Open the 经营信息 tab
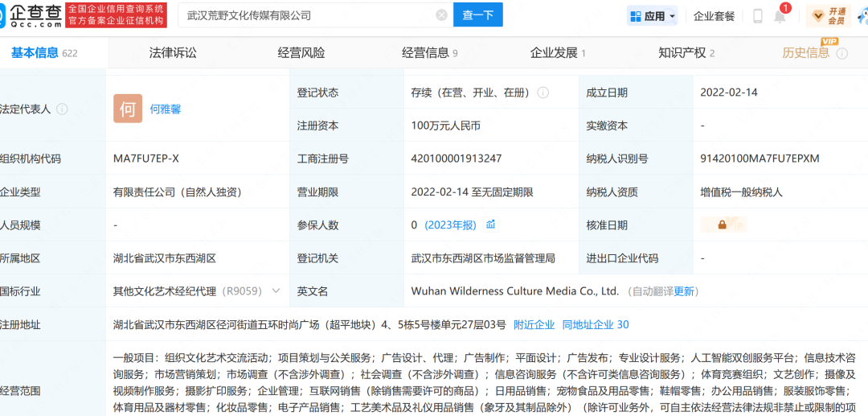The image size is (868, 416). (x=429, y=53)
